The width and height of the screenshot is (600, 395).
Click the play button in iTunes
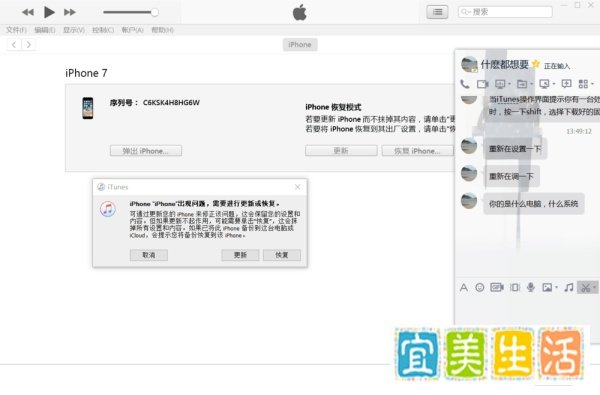click(x=49, y=12)
